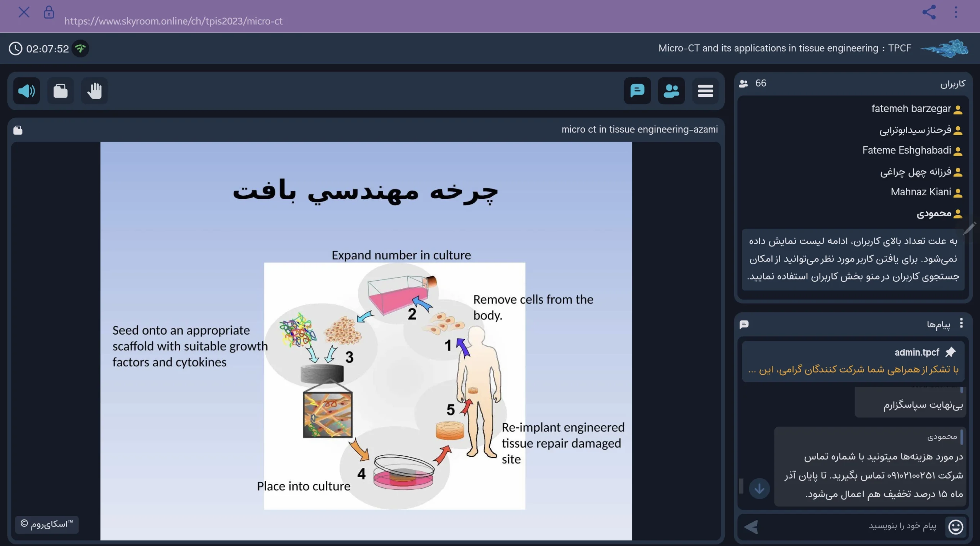Image resolution: width=980 pixels, height=546 pixels.
Task: Toggle the users panel button
Action: tap(671, 91)
